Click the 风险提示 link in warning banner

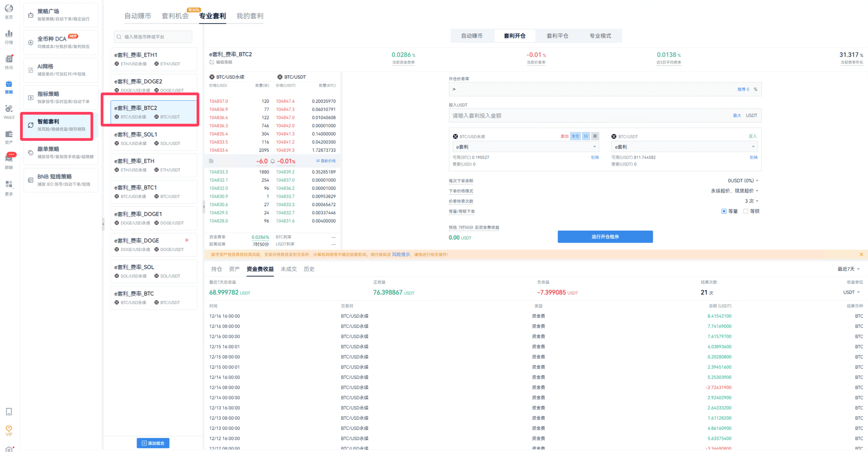point(401,255)
